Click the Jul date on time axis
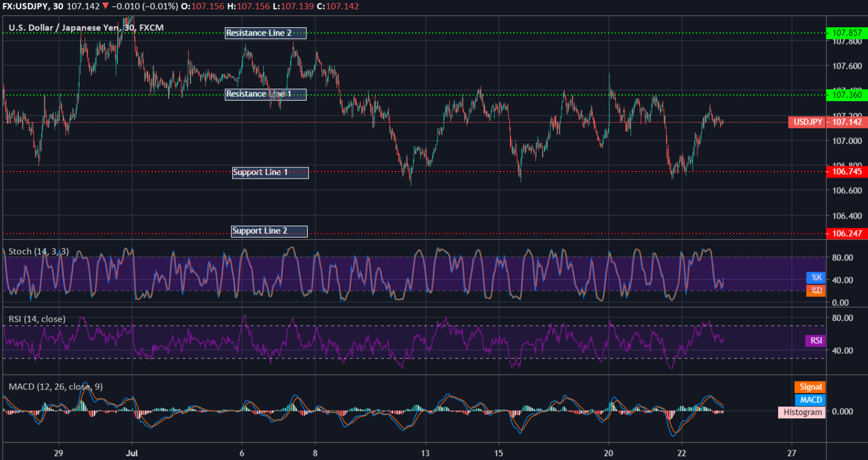868x460 pixels. pos(132,453)
